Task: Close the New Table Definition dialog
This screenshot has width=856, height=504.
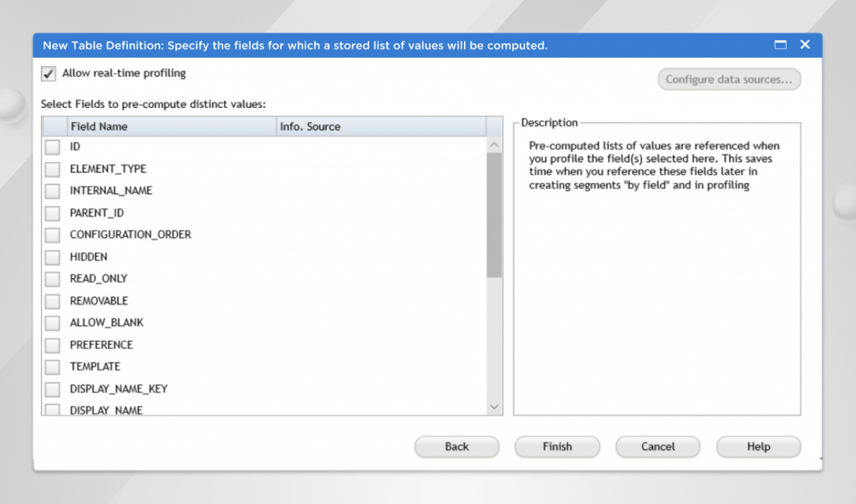Action: click(805, 45)
